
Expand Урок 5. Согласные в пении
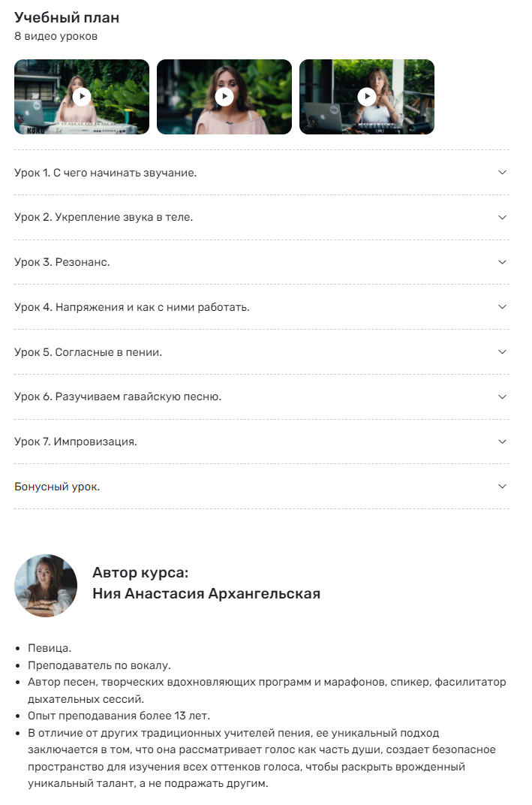tap(501, 353)
